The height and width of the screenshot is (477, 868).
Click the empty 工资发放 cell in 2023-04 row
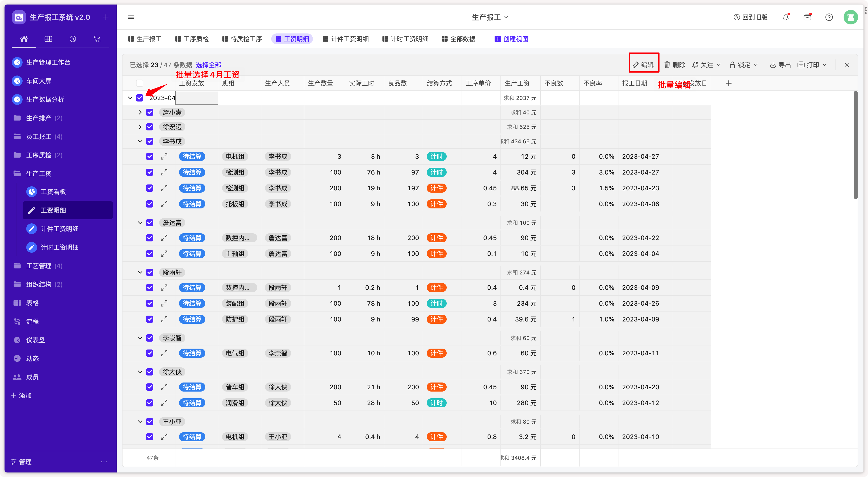[196, 98]
